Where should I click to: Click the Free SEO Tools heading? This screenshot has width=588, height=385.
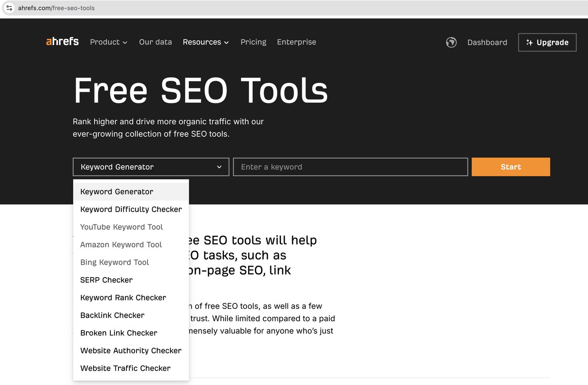click(201, 90)
